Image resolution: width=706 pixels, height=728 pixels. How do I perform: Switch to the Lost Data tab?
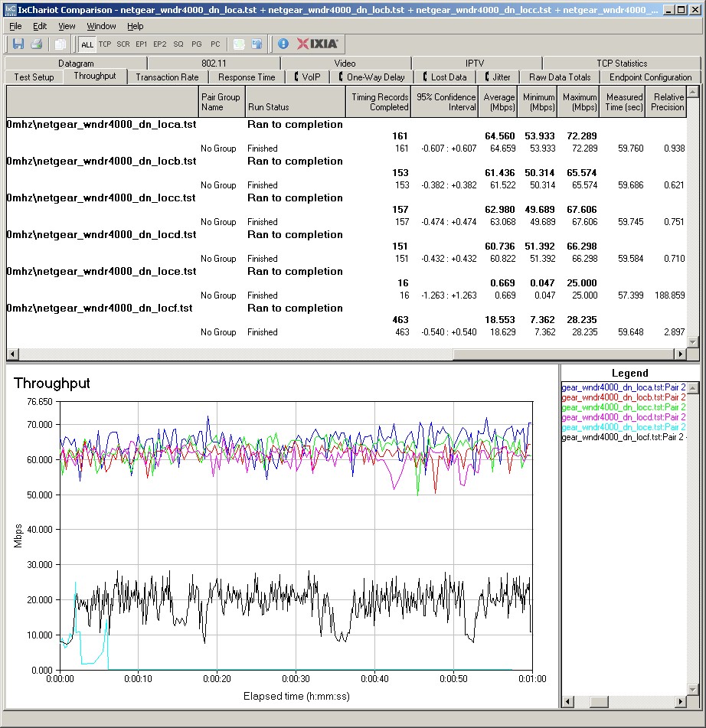pyautogui.click(x=445, y=77)
